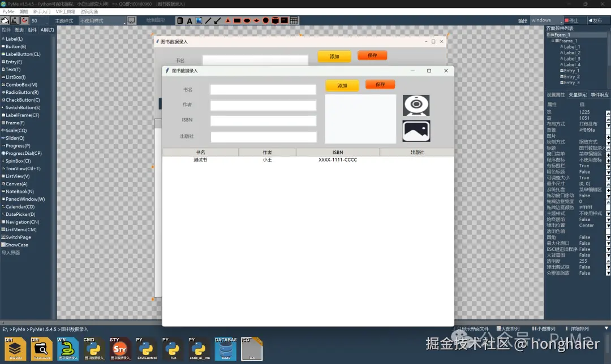Click the trash delete icon in toolbar
611x364 pixels.
pos(180,21)
